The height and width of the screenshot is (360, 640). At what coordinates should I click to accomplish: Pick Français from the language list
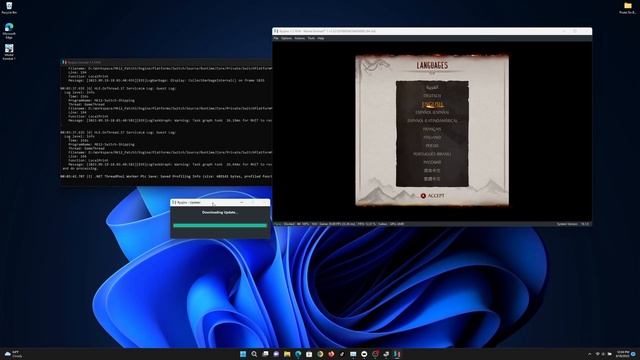(x=432, y=129)
